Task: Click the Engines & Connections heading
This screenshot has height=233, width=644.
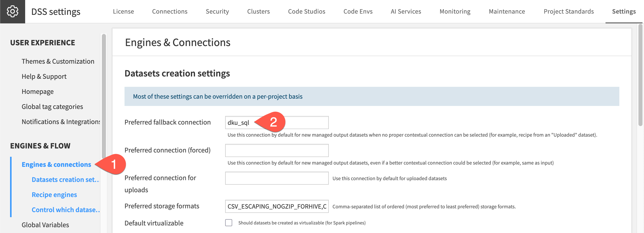Action: click(x=178, y=43)
